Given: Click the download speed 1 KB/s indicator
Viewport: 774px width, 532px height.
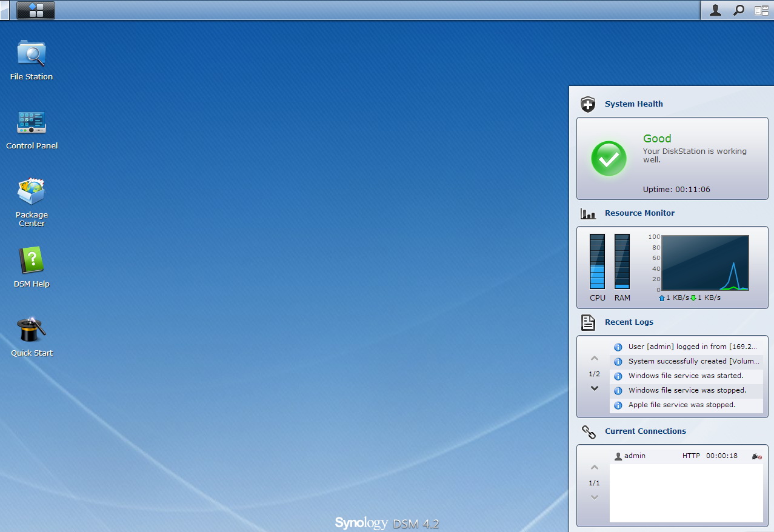Looking at the screenshot, I should pos(706,298).
